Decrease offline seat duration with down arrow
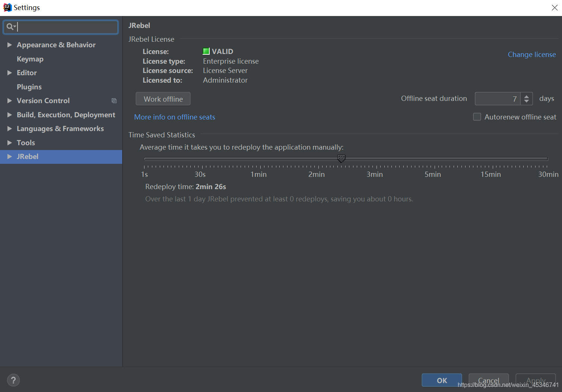 (526, 101)
